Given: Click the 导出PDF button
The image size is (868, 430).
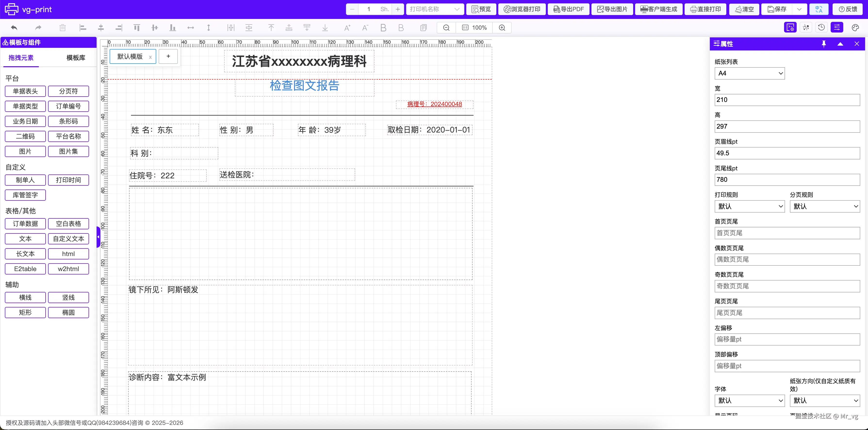Looking at the screenshot, I should point(568,9).
